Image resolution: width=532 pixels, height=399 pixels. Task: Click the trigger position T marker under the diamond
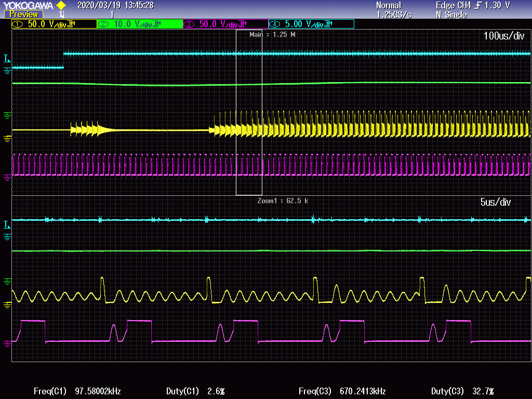[x=61, y=15]
